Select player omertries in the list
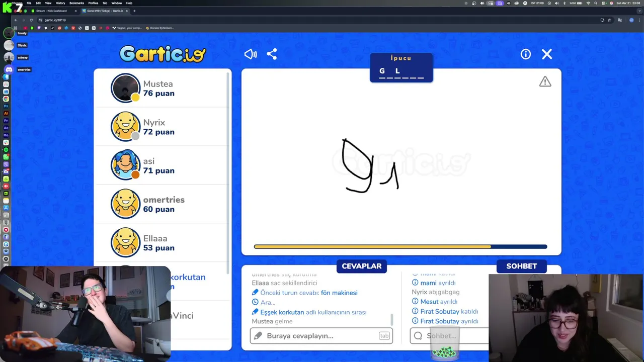Image resolution: width=644 pixels, height=362 pixels. (x=162, y=204)
